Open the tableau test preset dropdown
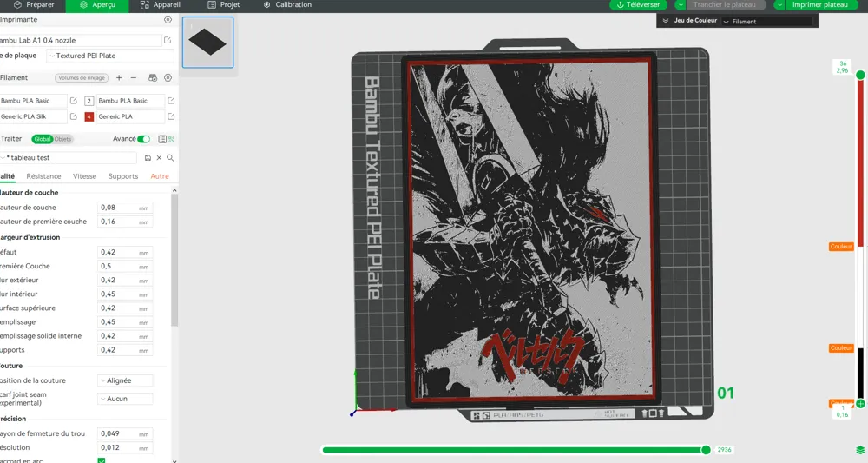Image resolution: width=868 pixels, height=463 pixels. click(x=68, y=158)
